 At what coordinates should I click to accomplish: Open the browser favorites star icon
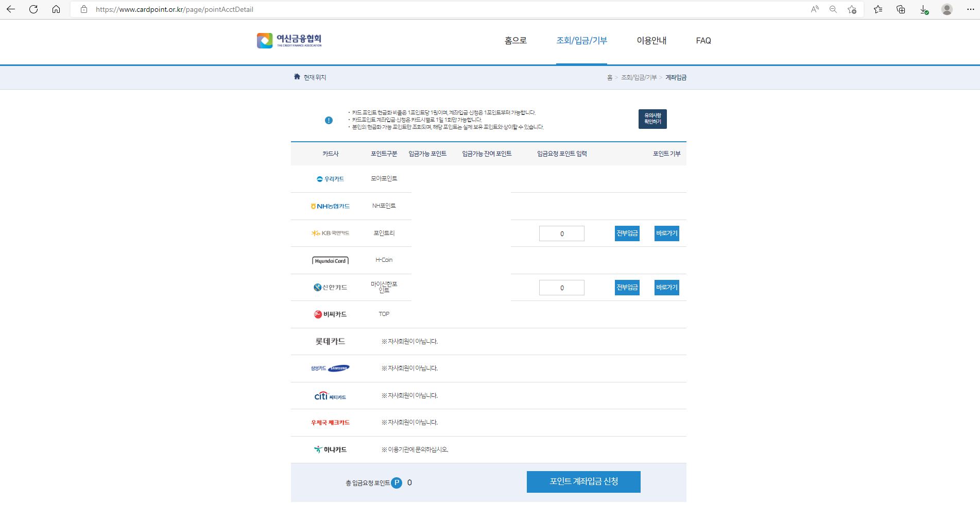pyautogui.click(x=878, y=9)
